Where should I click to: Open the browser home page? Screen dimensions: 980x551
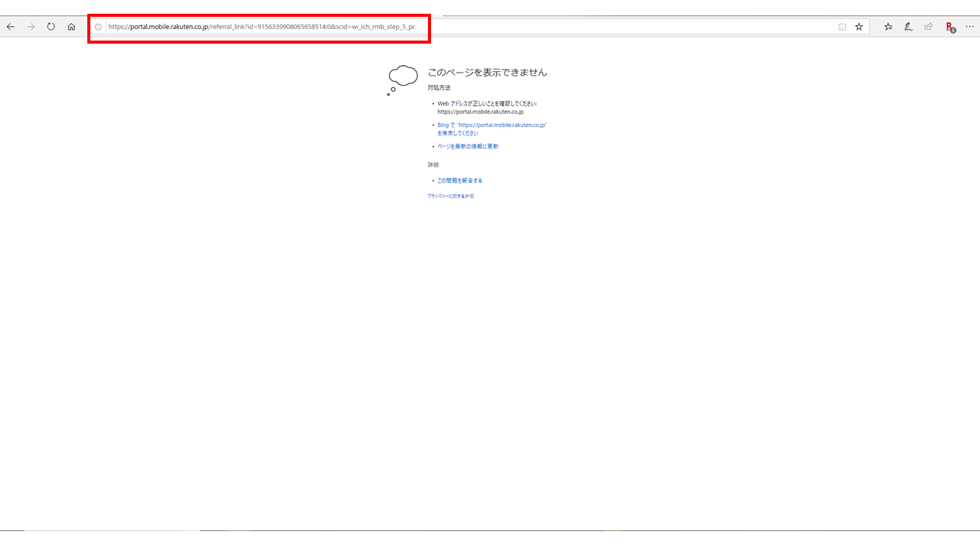click(71, 27)
